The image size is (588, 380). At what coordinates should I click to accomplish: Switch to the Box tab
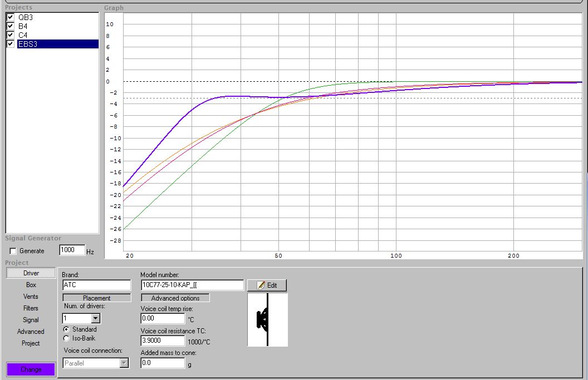click(x=31, y=285)
